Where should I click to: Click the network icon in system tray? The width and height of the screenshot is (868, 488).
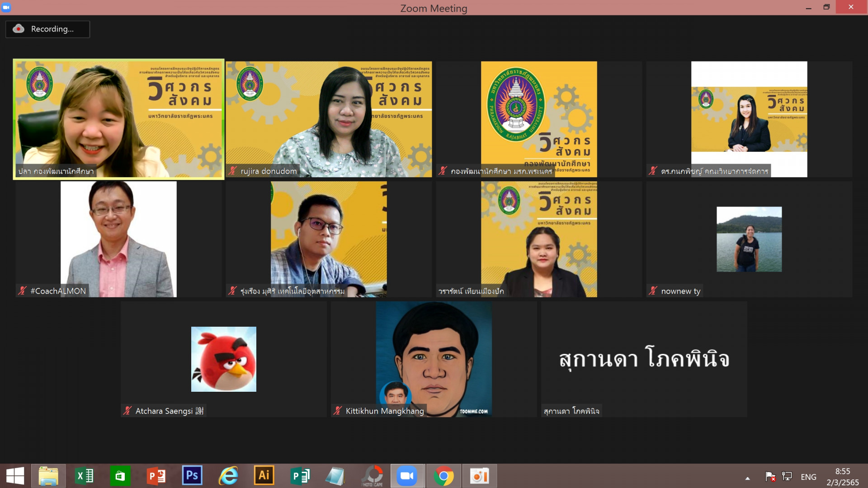point(787,476)
